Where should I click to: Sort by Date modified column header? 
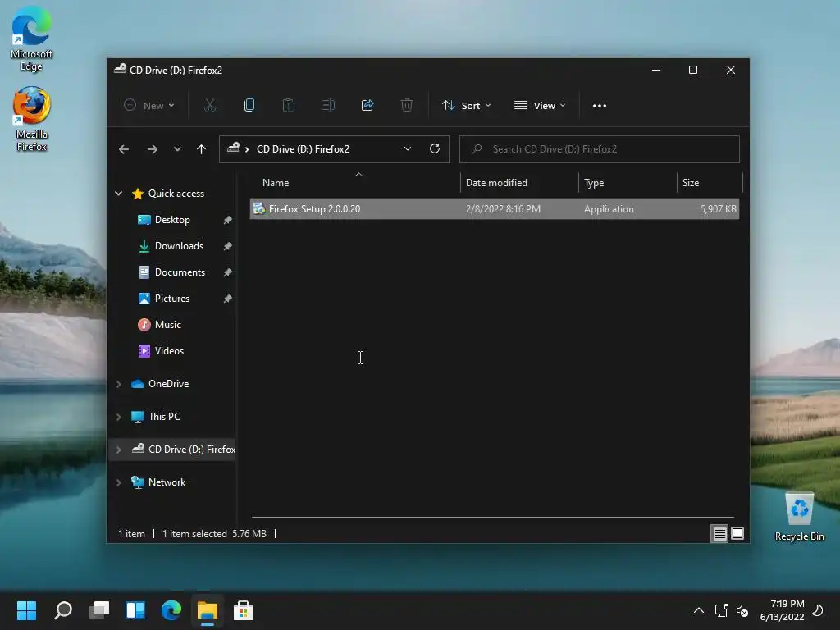519,183
